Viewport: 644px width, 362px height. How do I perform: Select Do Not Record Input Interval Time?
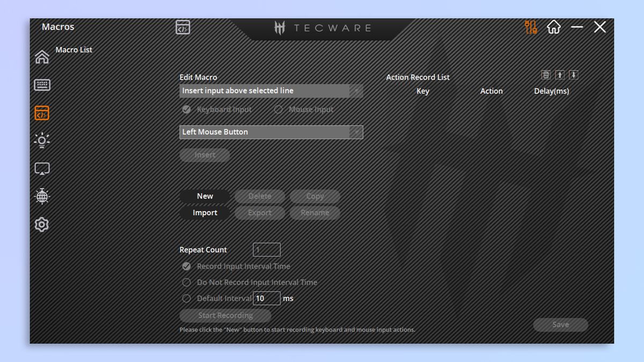pos(186,282)
